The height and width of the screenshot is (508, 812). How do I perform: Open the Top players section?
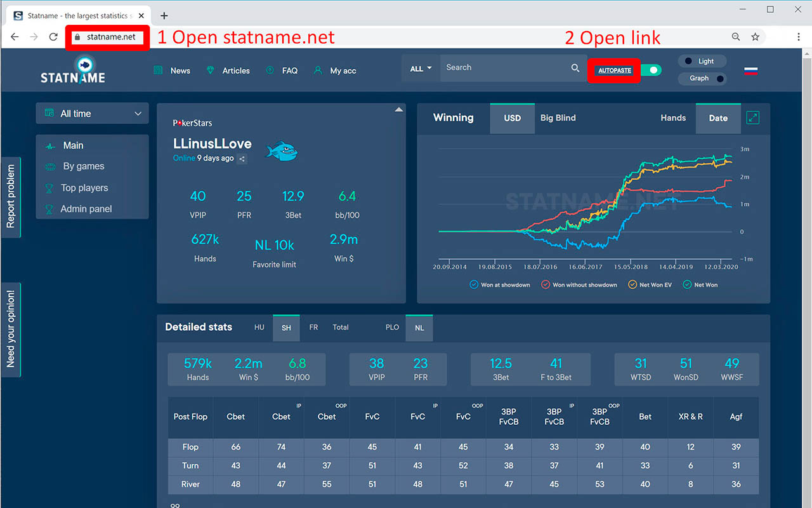point(84,188)
